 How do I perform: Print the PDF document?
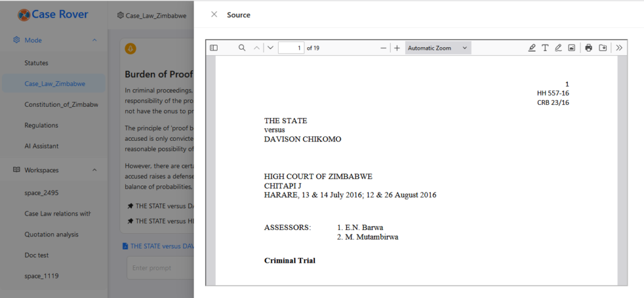coord(589,48)
